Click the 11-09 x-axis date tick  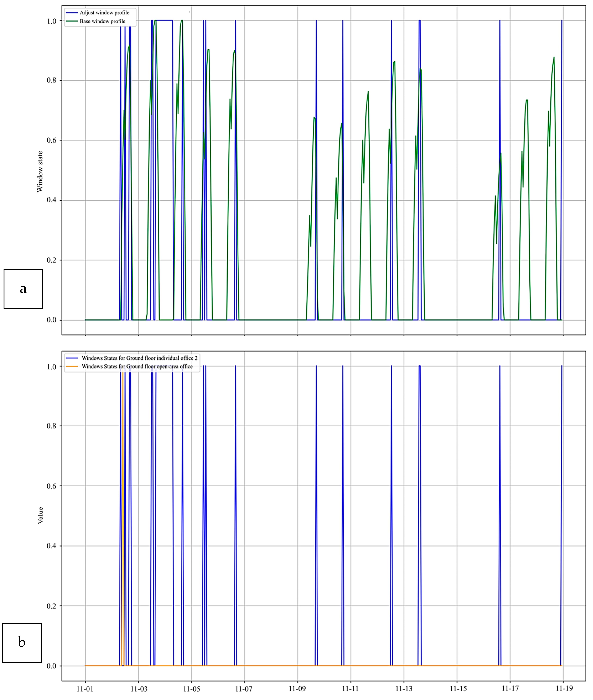point(297,689)
